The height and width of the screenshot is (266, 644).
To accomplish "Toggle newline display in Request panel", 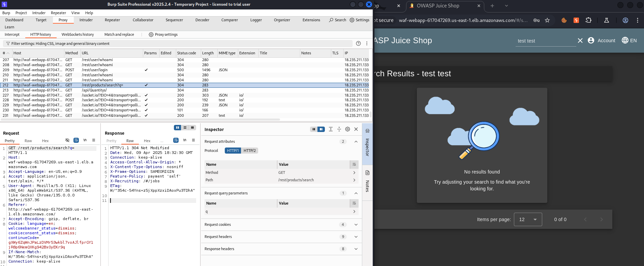I will (x=85, y=140).
